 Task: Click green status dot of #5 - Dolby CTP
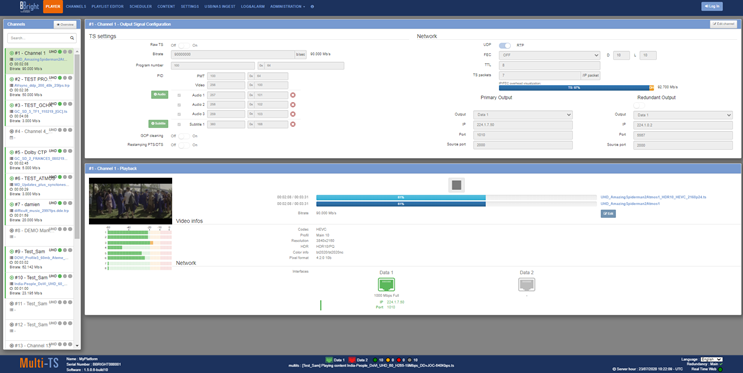[x=60, y=151]
